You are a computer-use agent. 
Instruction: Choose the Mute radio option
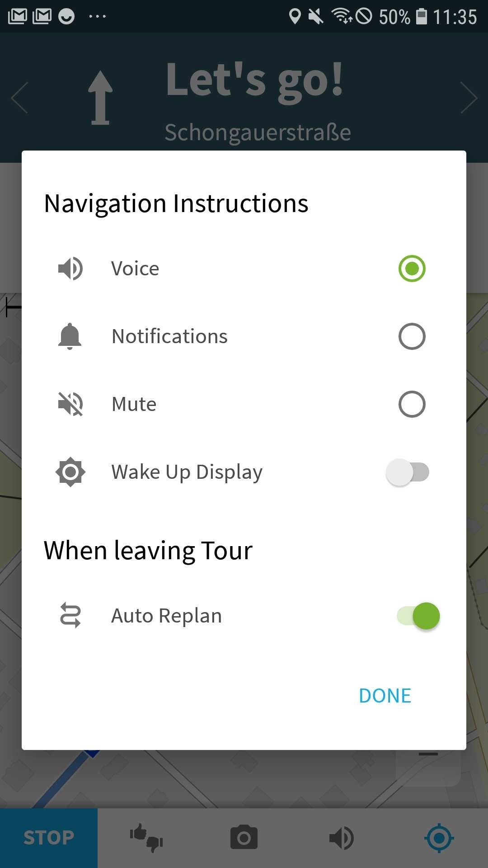point(412,404)
